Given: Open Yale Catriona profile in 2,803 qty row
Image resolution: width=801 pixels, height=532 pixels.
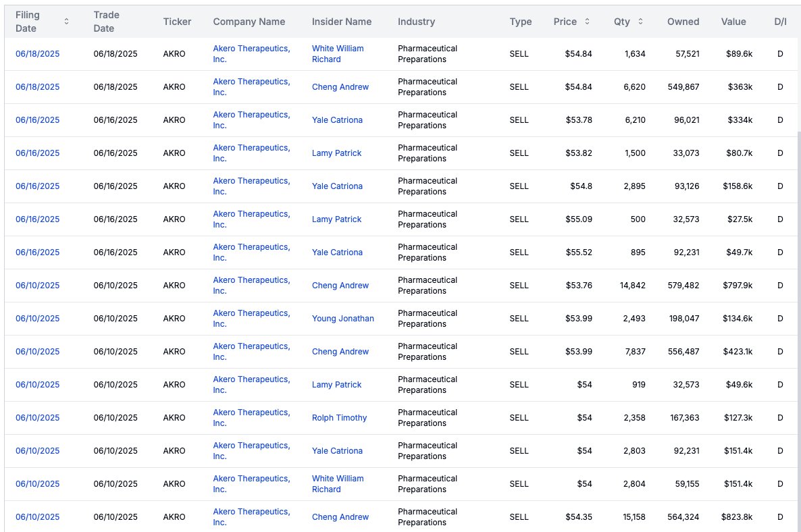Looking at the screenshot, I should (x=337, y=451).
